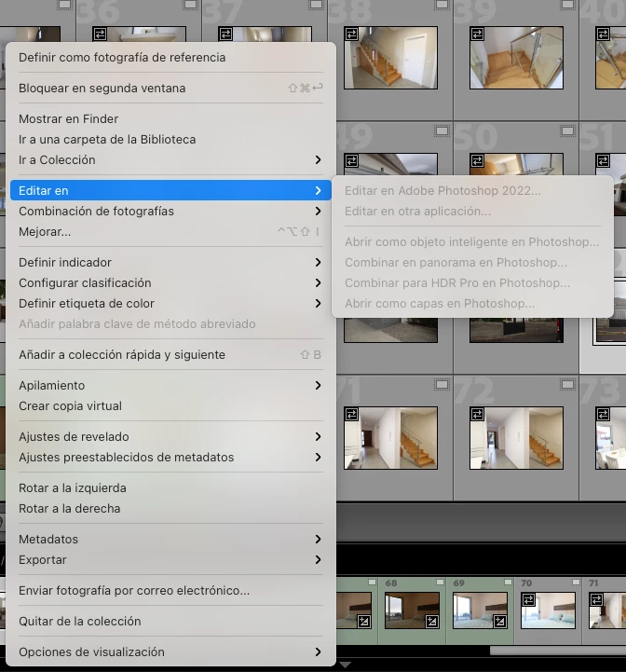
Task: Click the sync badge on grid thumbnail 37
Action: pos(225,34)
